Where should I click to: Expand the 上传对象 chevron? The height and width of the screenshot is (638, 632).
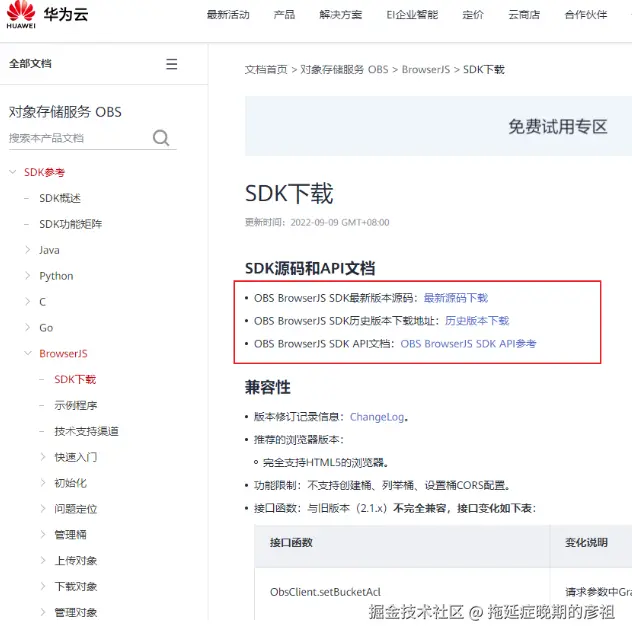pos(43,560)
